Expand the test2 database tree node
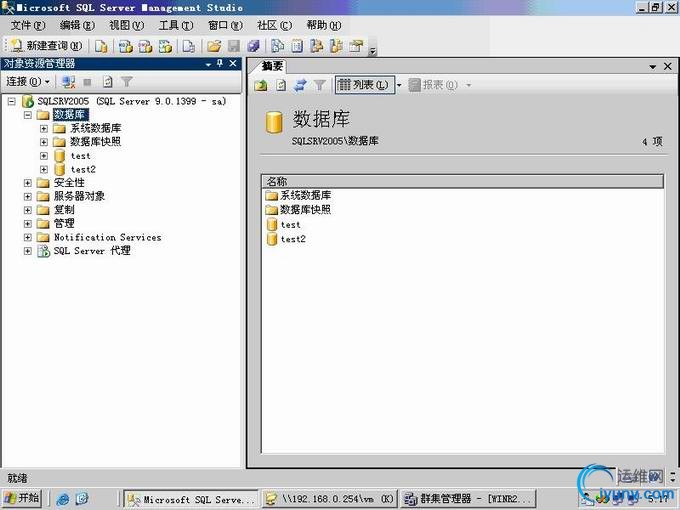The width and height of the screenshot is (680, 510). coord(44,169)
